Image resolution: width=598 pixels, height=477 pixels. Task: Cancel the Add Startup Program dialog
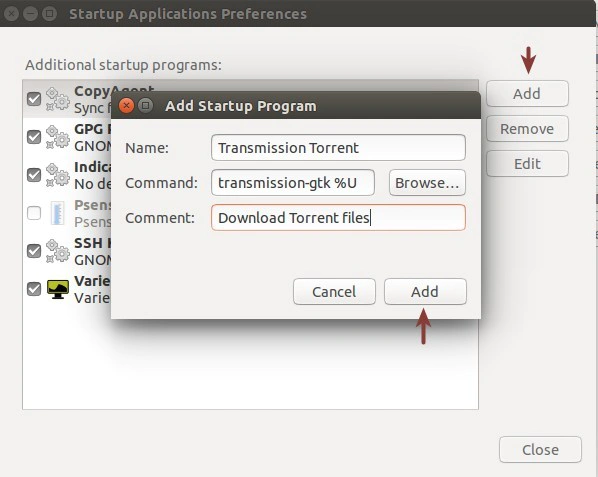pos(334,292)
